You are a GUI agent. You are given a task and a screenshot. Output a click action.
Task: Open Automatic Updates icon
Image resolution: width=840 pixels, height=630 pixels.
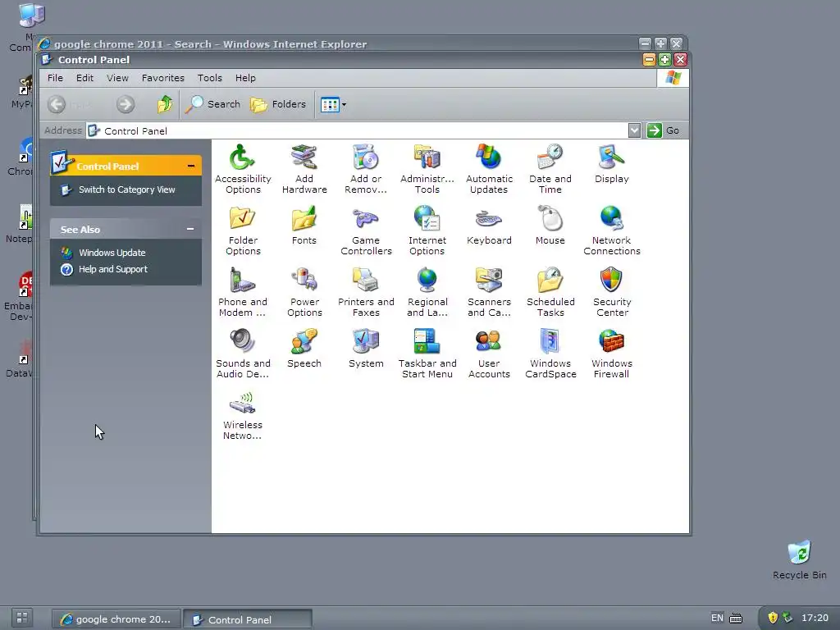[x=489, y=169]
